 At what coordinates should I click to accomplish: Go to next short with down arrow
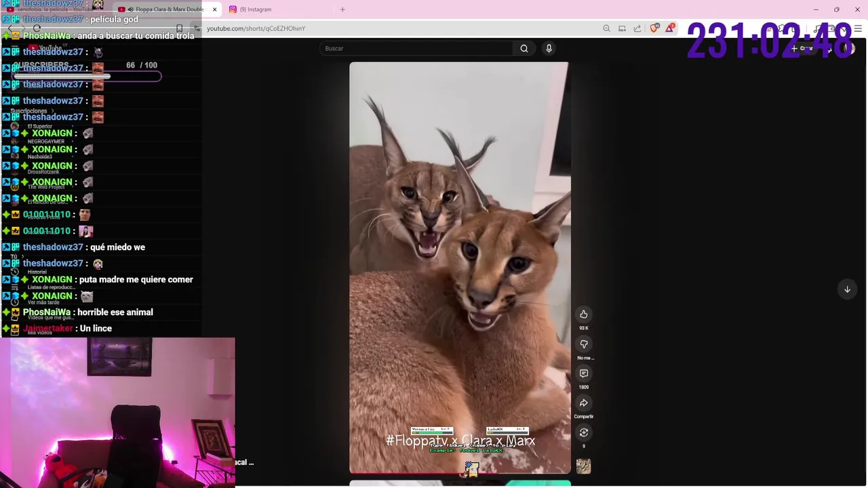847,289
